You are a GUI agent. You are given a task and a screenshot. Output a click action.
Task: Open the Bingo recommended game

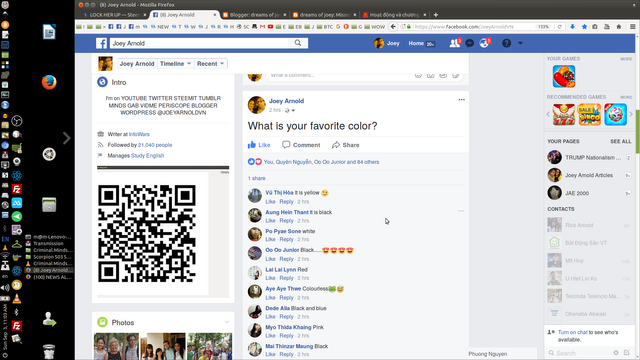click(589, 114)
